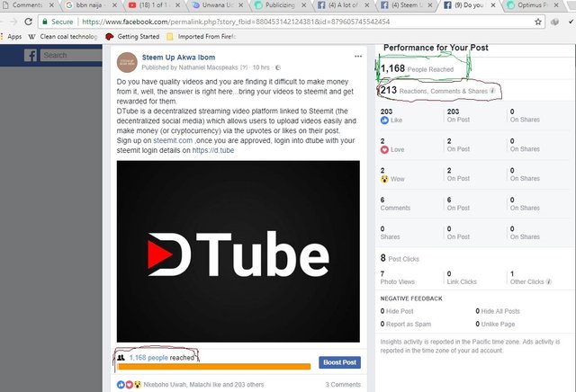Click the blue Like thumb icon in the performance panel

pyautogui.click(x=384, y=120)
